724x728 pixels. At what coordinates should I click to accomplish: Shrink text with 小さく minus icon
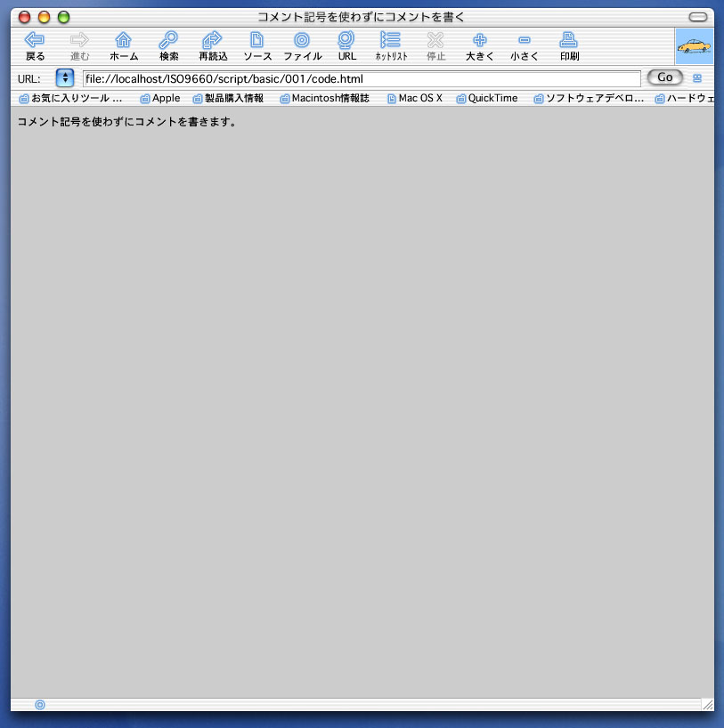point(525,46)
